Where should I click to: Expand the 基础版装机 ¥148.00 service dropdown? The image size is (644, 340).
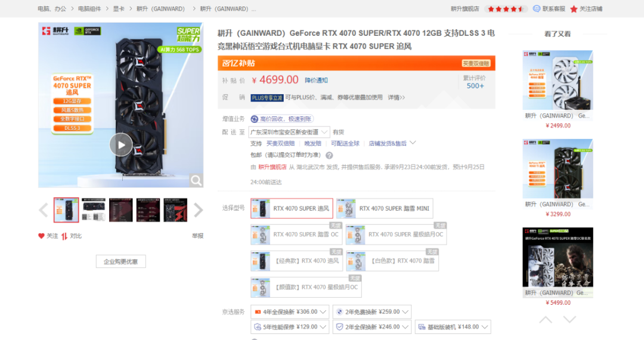453,327
